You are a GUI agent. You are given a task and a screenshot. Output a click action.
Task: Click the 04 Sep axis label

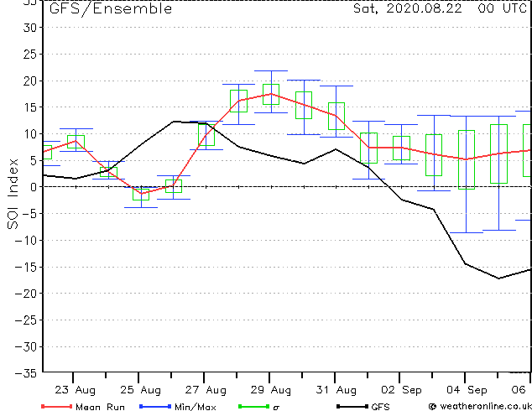[x=467, y=390]
